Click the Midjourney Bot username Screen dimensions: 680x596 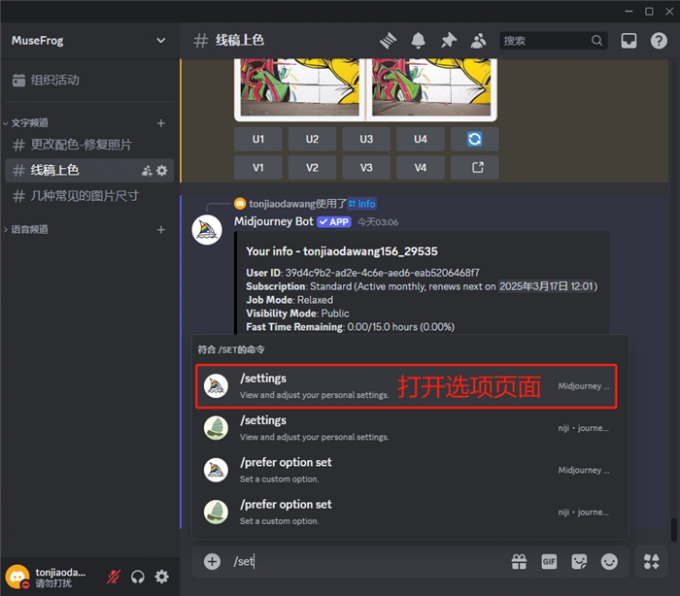pos(274,222)
